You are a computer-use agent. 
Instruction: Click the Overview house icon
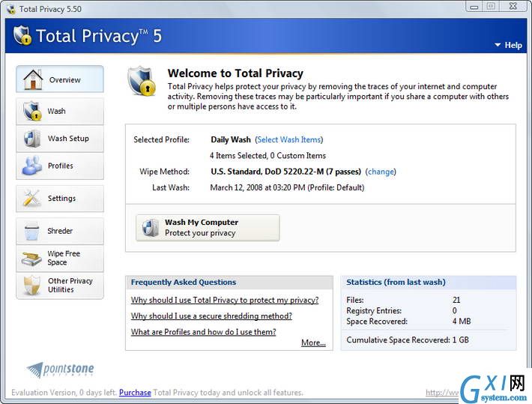pos(33,79)
